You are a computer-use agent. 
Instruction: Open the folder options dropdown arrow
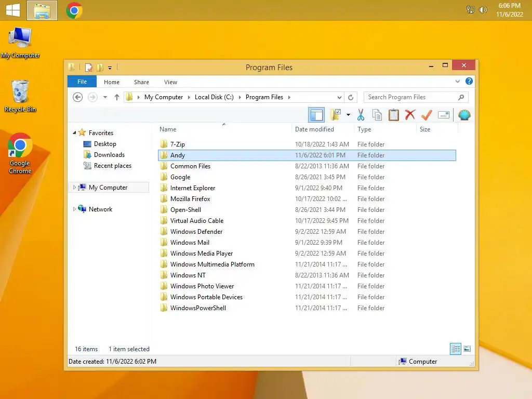point(348,115)
